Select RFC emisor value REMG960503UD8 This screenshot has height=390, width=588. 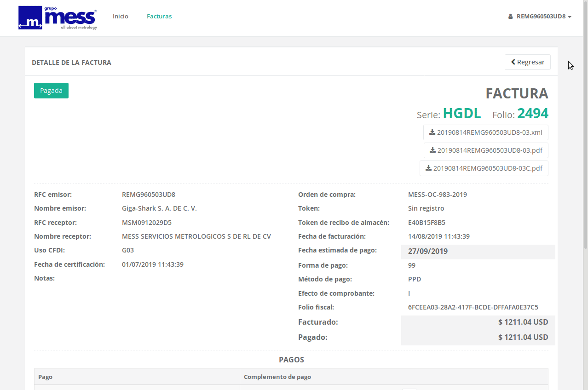(x=149, y=195)
